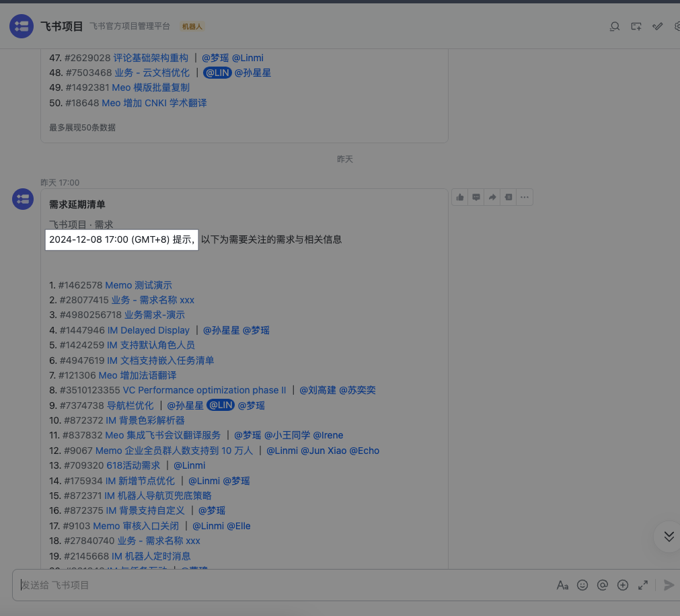Open the emoji picker in the input bar
Image resolution: width=680 pixels, height=616 pixels.
click(582, 585)
